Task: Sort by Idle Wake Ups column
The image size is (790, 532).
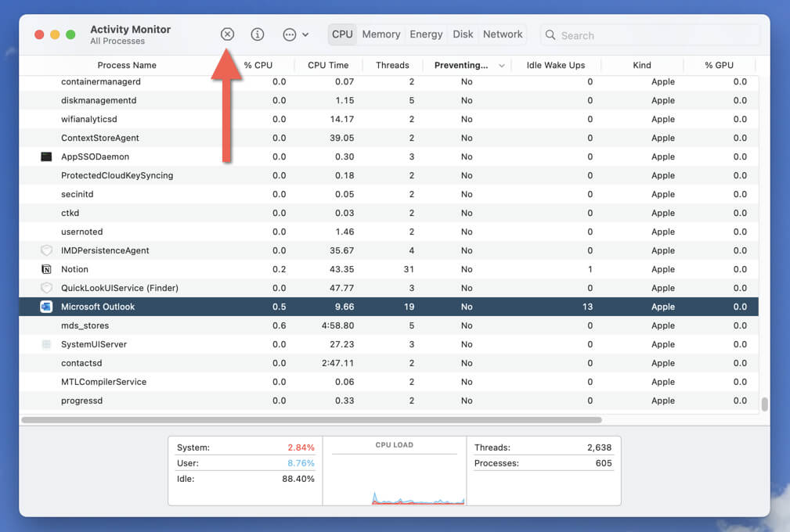Action: 556,66
